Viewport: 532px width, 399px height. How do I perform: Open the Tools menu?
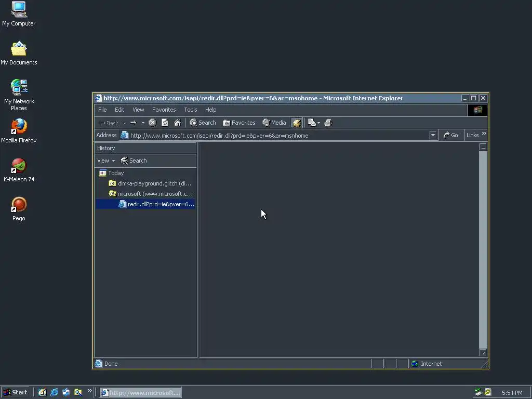(x=191, y=110)
